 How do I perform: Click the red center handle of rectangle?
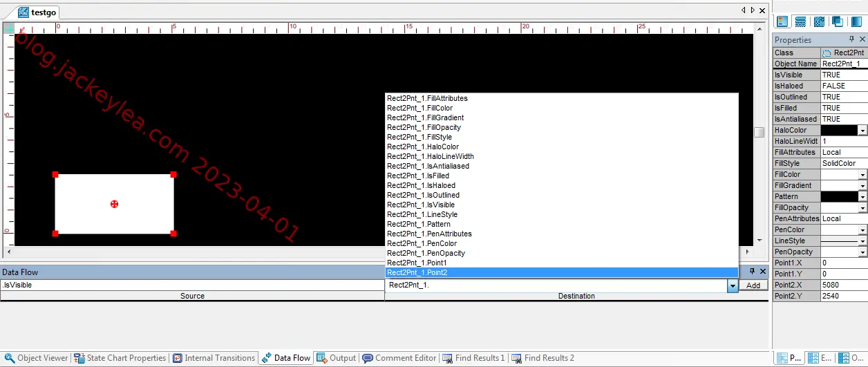pyautogui.click(x=114, y=204)
